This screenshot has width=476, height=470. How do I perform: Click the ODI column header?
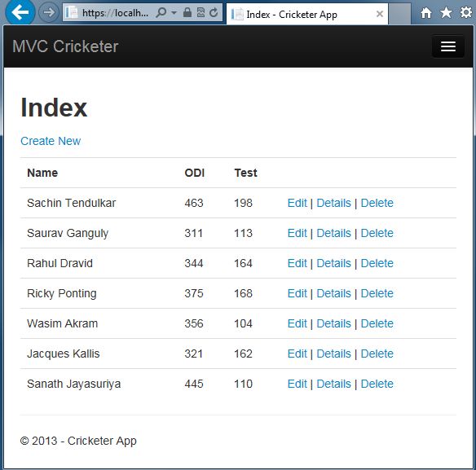(194, 173)
